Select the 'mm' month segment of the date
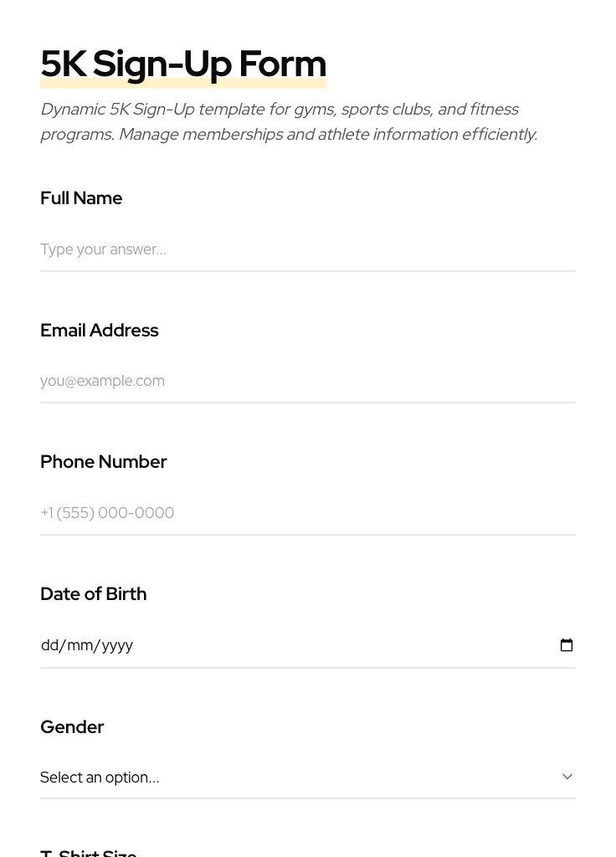 coord(80,645)
